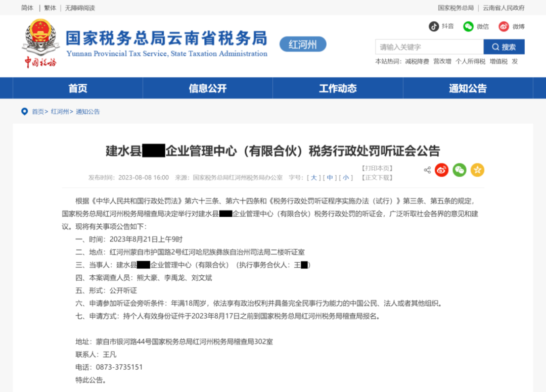
Task: Click the location pin breadcrumb icon
Action: tap(24, 112)
